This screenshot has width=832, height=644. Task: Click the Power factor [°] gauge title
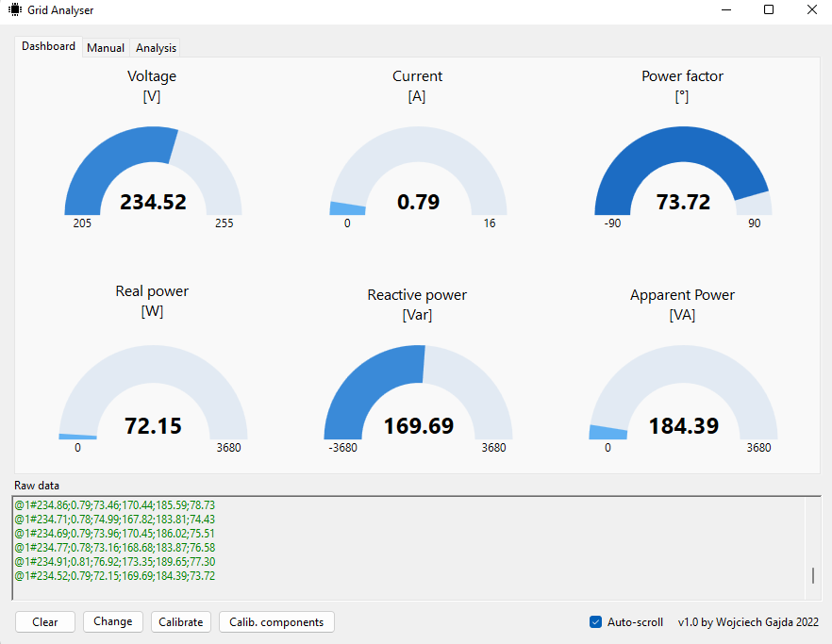682,86
